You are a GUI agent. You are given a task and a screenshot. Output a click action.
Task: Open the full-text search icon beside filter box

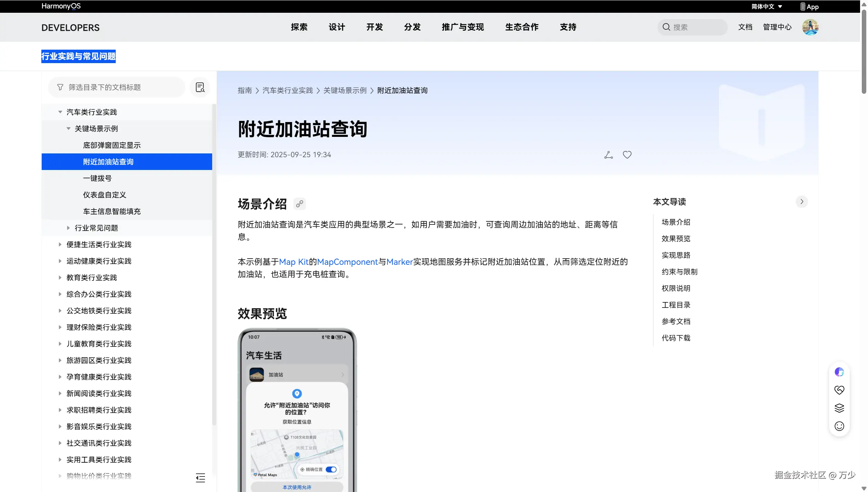200,87
